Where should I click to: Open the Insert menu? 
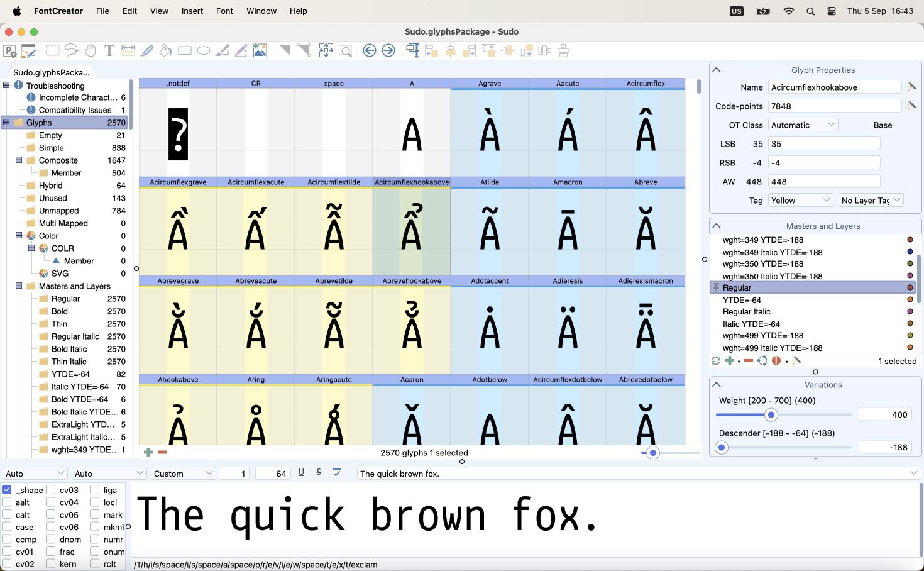192,11
